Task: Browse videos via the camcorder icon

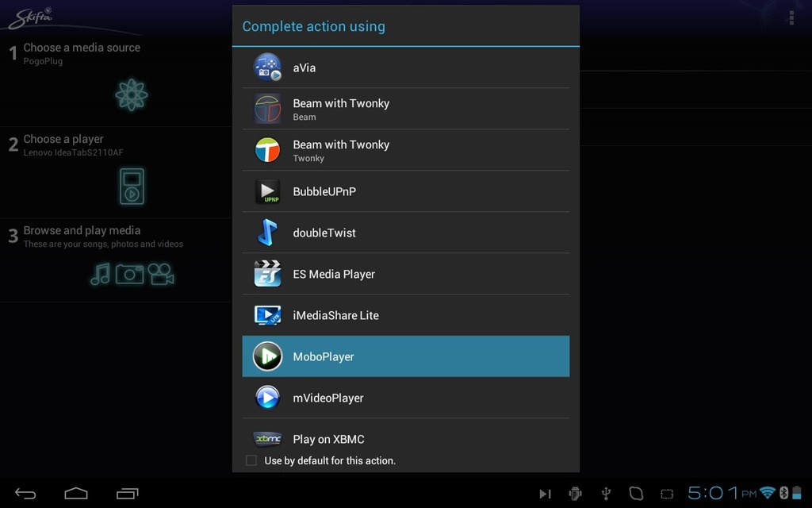Action: [161, 274]
